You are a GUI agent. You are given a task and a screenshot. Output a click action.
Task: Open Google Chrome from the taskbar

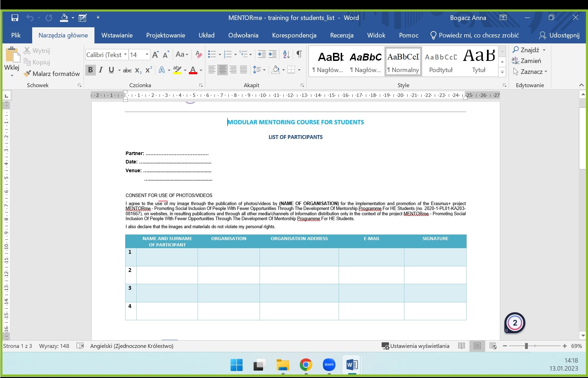(306, 365)
